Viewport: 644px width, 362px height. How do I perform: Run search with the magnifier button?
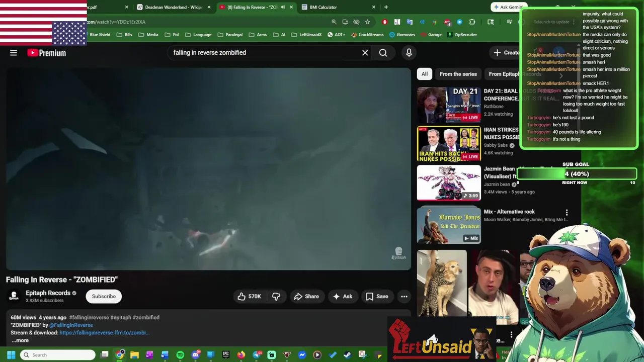click(x=383, y=53)
